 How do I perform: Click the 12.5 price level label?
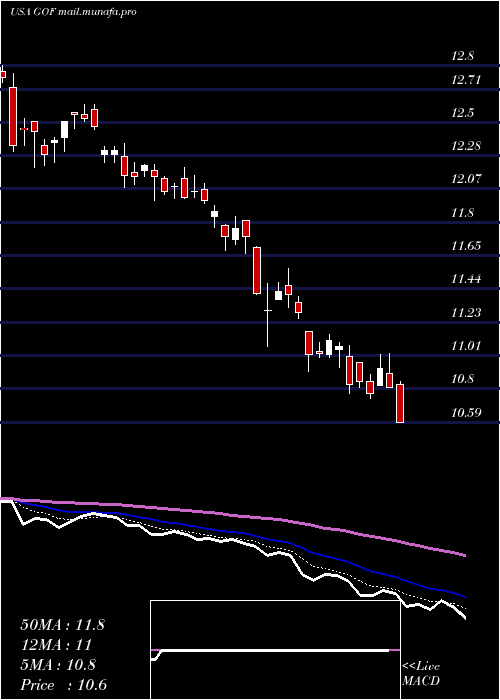(x=462, y=113)
